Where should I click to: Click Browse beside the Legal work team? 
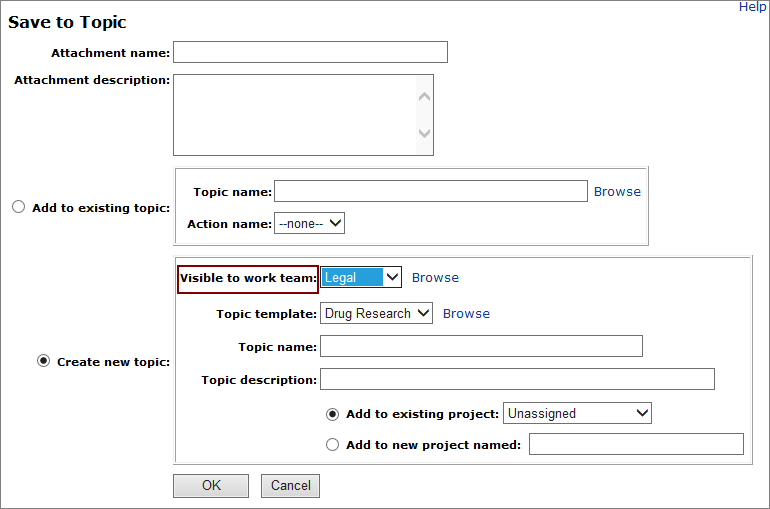435,277
